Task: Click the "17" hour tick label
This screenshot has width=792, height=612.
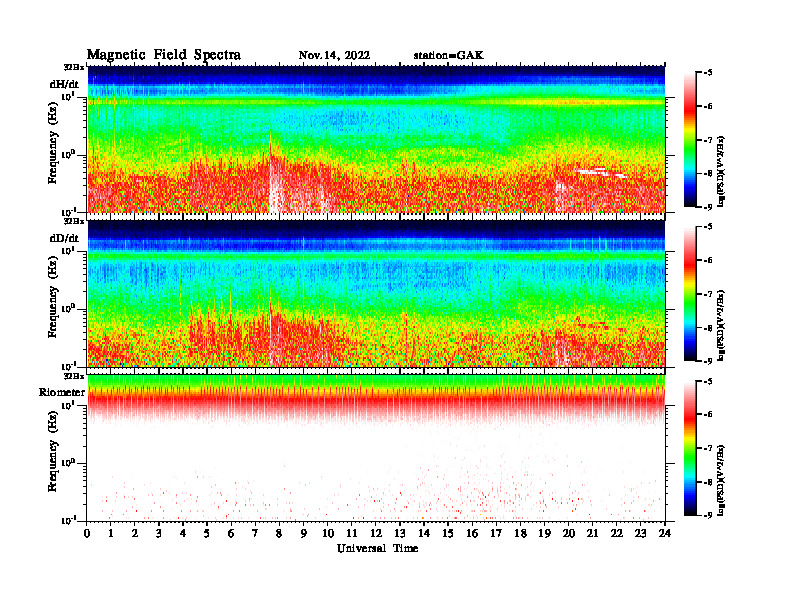Action: tap(496, 534)
